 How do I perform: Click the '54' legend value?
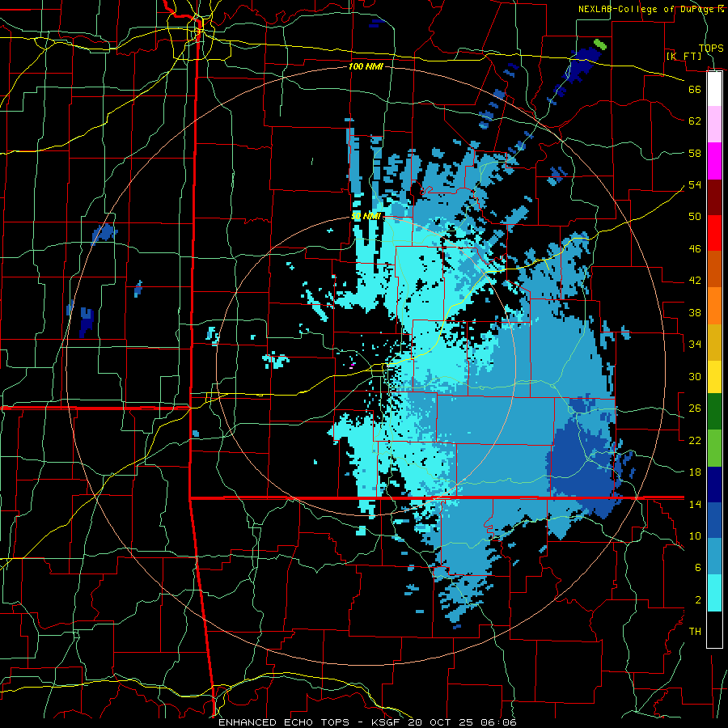[695, 184]
